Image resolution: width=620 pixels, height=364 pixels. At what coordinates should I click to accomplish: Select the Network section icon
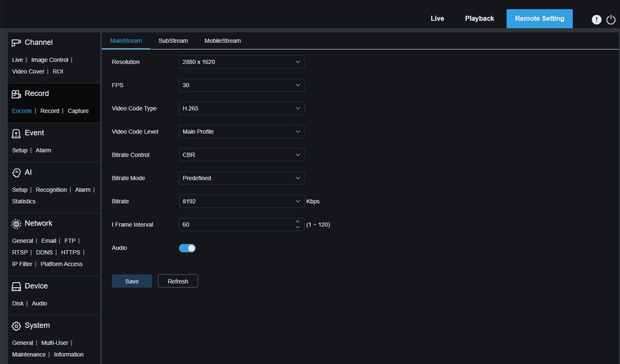15,223
